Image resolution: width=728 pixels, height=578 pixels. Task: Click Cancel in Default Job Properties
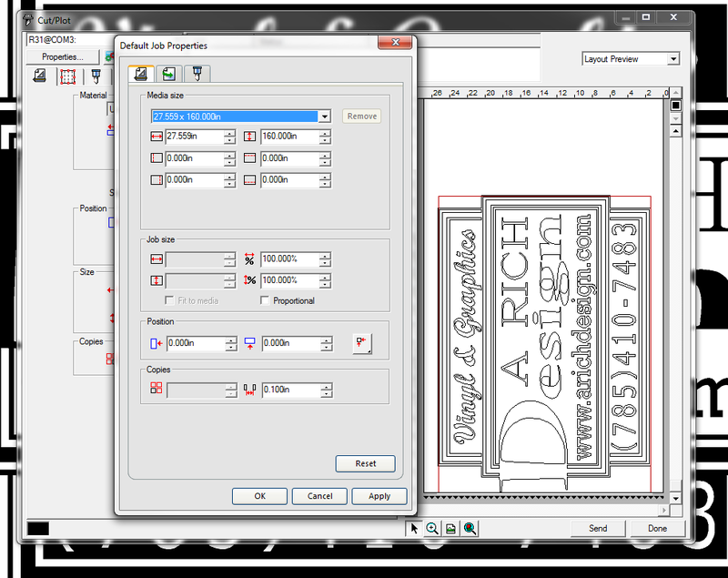coord(319,496)
